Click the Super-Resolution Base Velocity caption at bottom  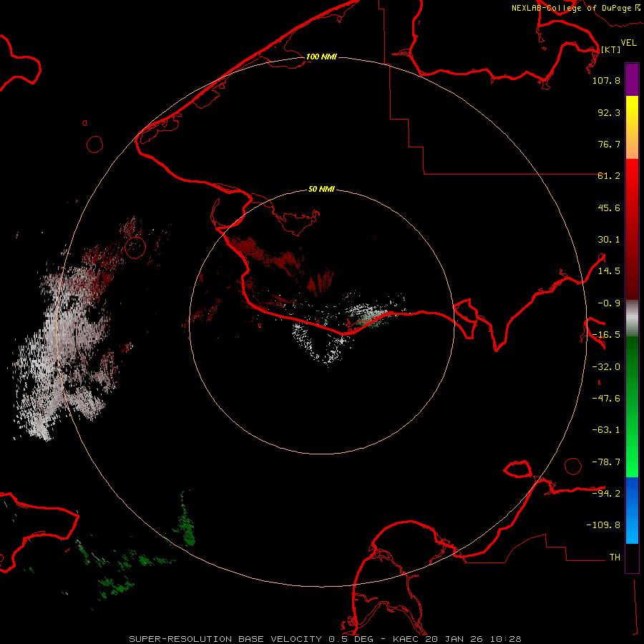click(x=325, y=639)
